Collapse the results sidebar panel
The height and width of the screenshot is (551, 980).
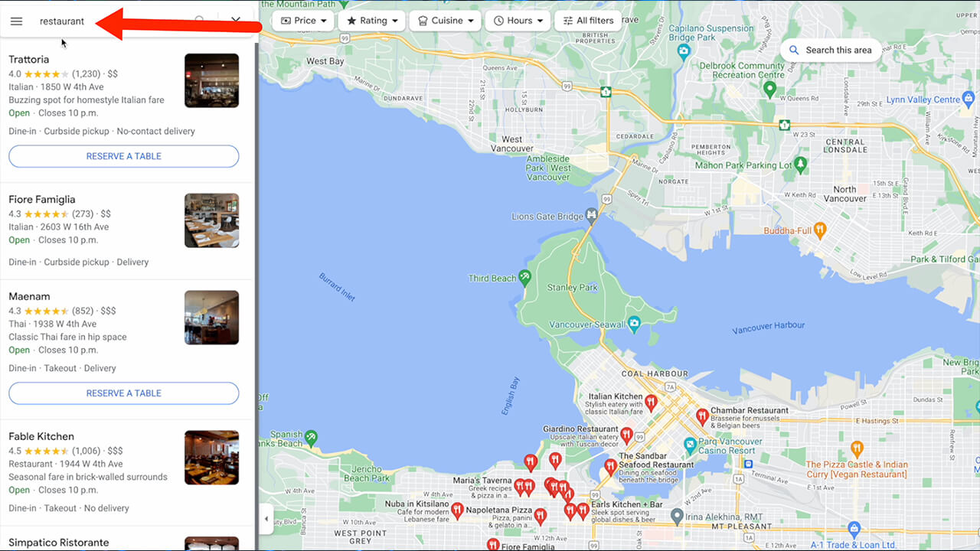266,518
